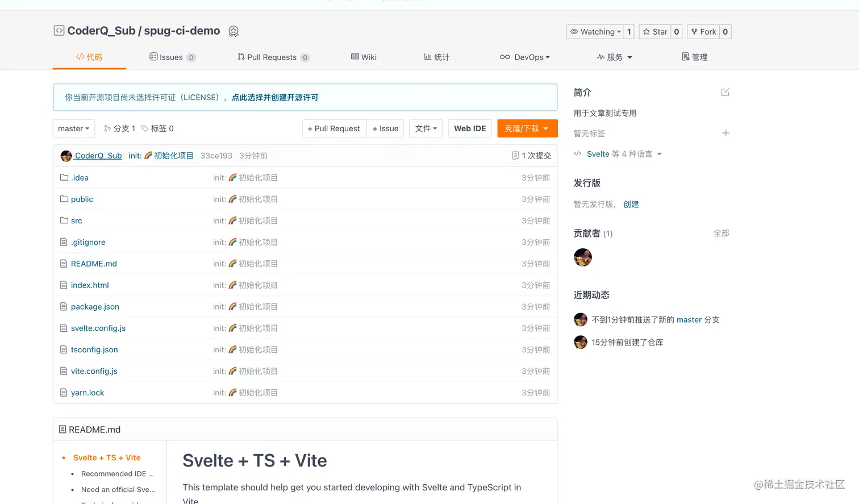Open the yarn.lock file

87,393
